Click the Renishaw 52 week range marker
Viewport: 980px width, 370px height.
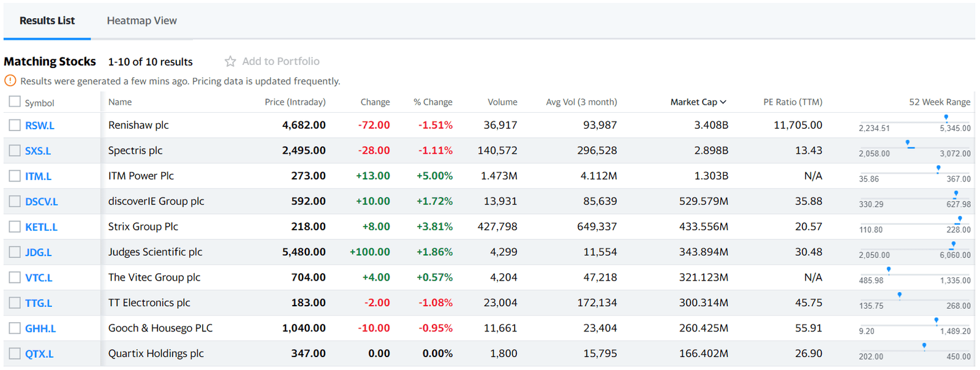tap(946, 118)
